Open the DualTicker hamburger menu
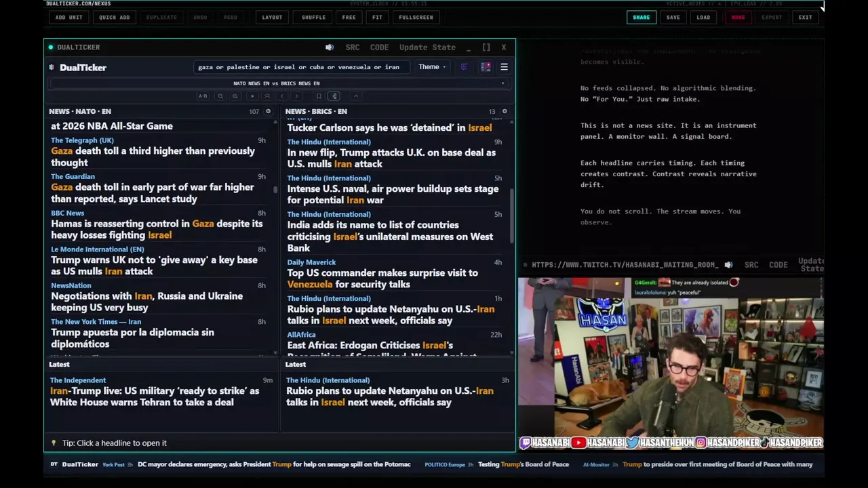 [x=504, y=67]
